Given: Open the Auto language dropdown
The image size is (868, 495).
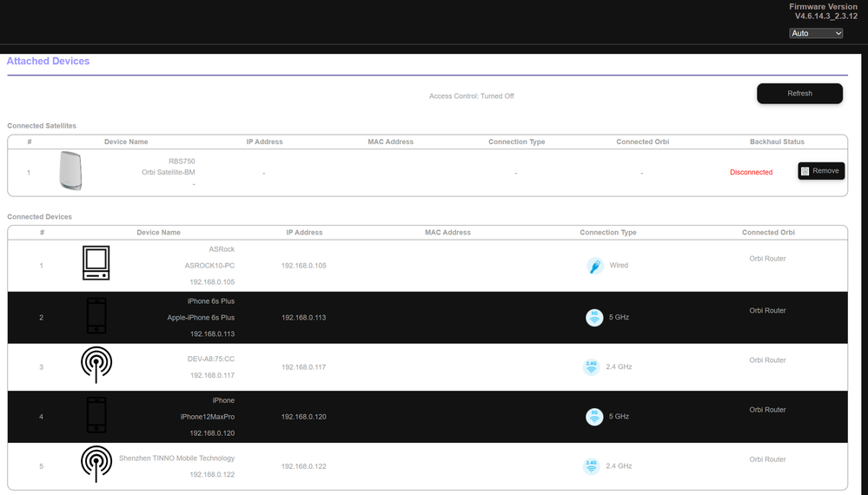Looking at the screenshot, I should (816, 33).
